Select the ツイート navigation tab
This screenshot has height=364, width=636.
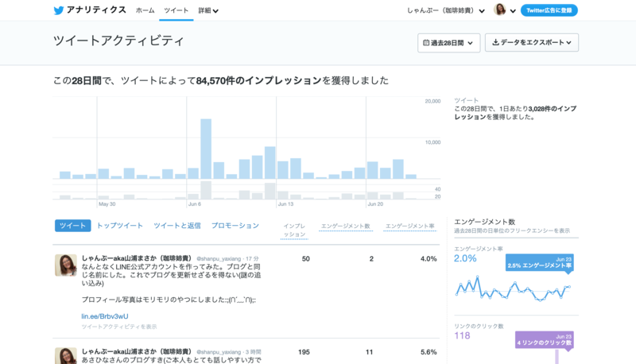[176, 10]
